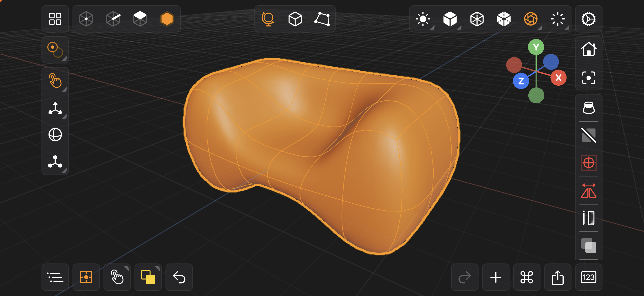Open the settings gear
644x296 pixels.
point(589,19)
